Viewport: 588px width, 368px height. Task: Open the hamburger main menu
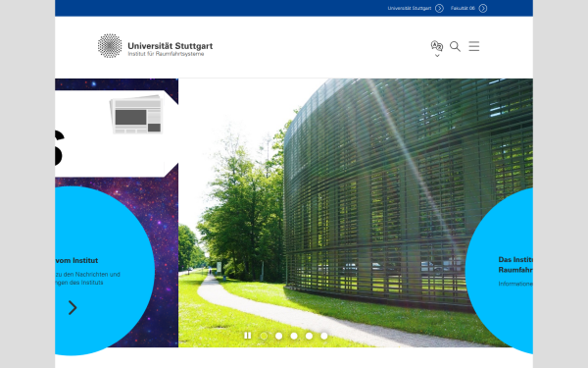coord(474,46)
